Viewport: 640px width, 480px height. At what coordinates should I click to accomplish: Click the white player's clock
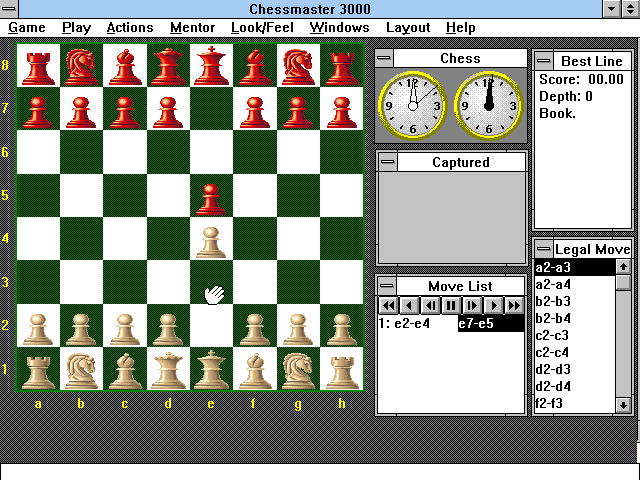click(413, 106)
